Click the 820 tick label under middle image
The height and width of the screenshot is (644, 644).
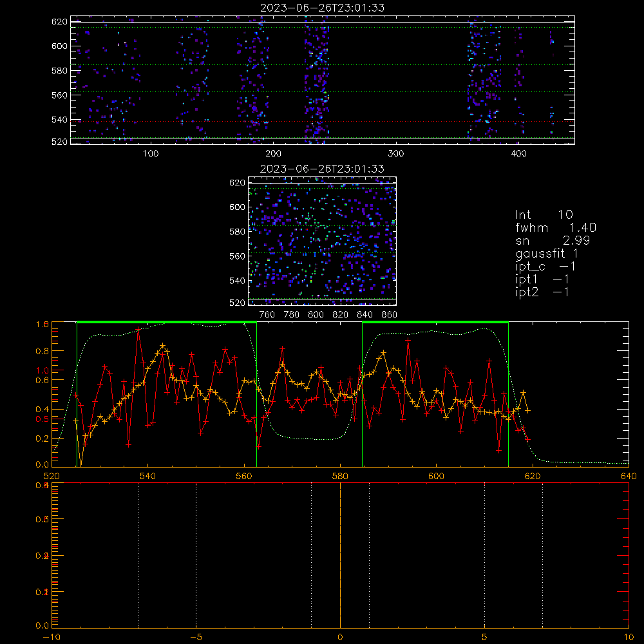point(340,315)
